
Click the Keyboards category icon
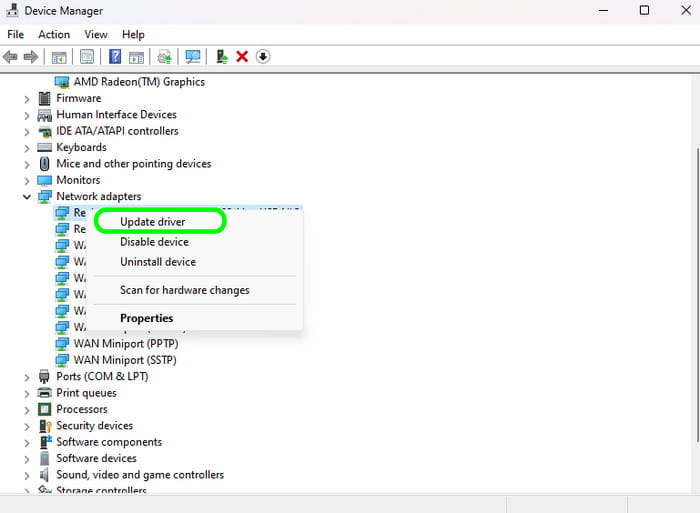pos(44,147)
